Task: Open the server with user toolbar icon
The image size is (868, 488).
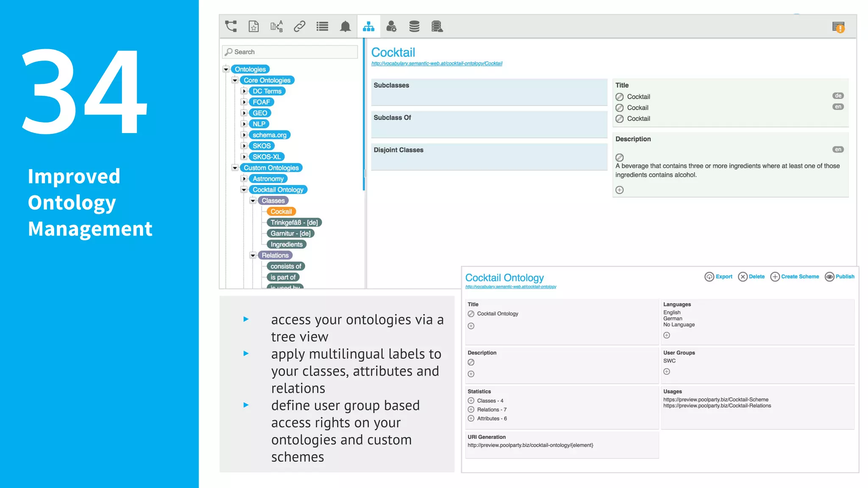Action: (x=437, y=27)
